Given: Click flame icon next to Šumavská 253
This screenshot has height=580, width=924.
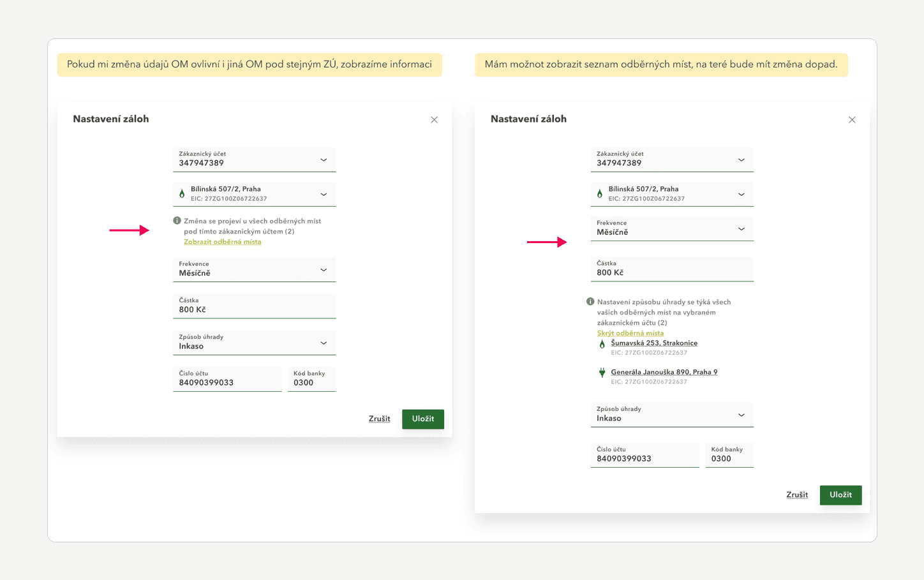Looking at the screenshot, I should (x=602, y=345).
